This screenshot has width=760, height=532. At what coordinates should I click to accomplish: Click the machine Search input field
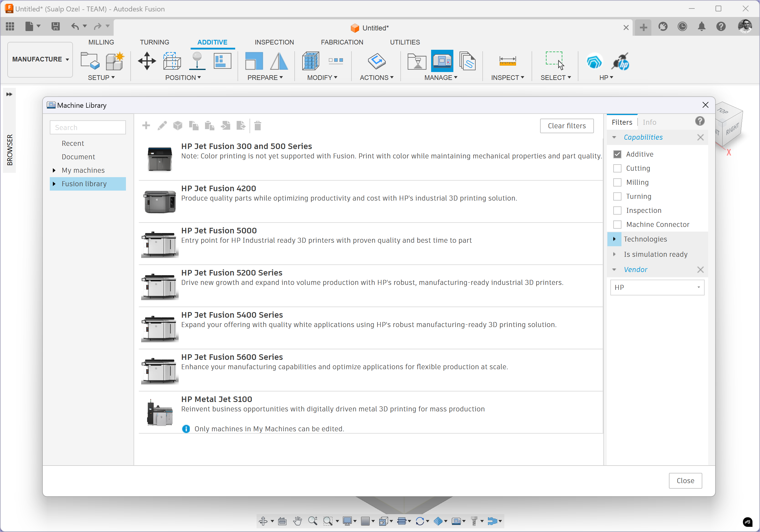point(88,127)
